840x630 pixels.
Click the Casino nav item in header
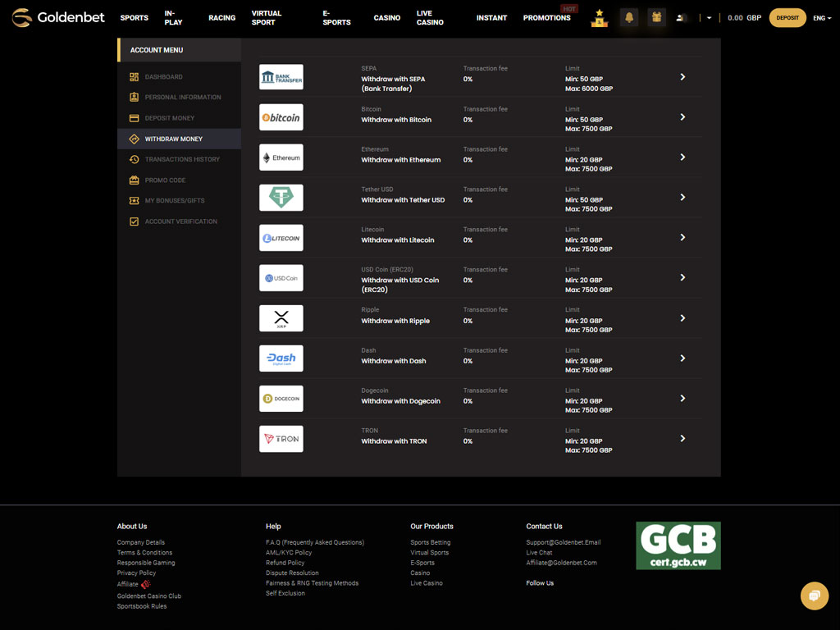tap(387, 18)
